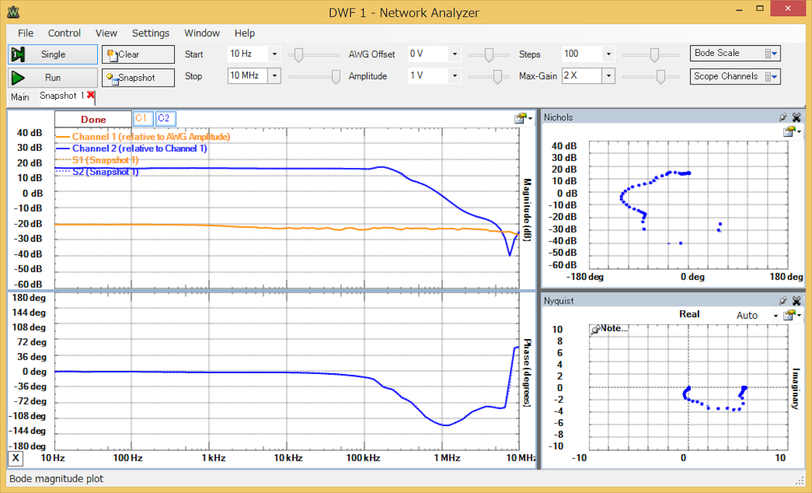Close the Nichols panel
The width and height of the screenshot is (812, 493).
pyautogui.click(x=796, y=118)
